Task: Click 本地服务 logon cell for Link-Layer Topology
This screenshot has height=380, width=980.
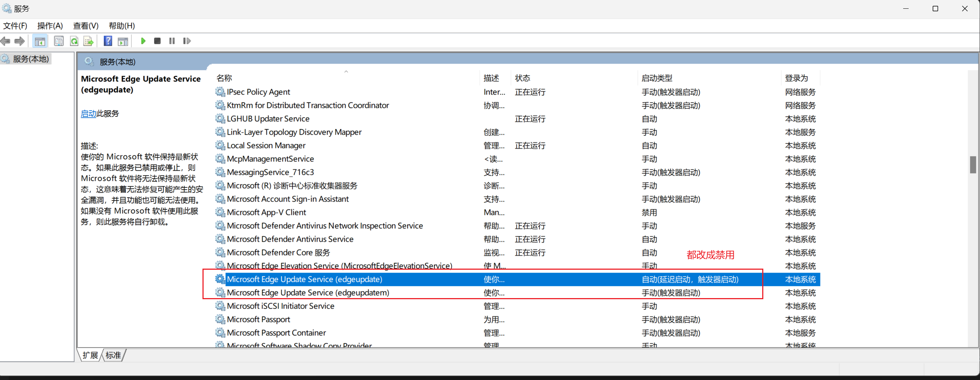Action: click(x=800, y=132)
